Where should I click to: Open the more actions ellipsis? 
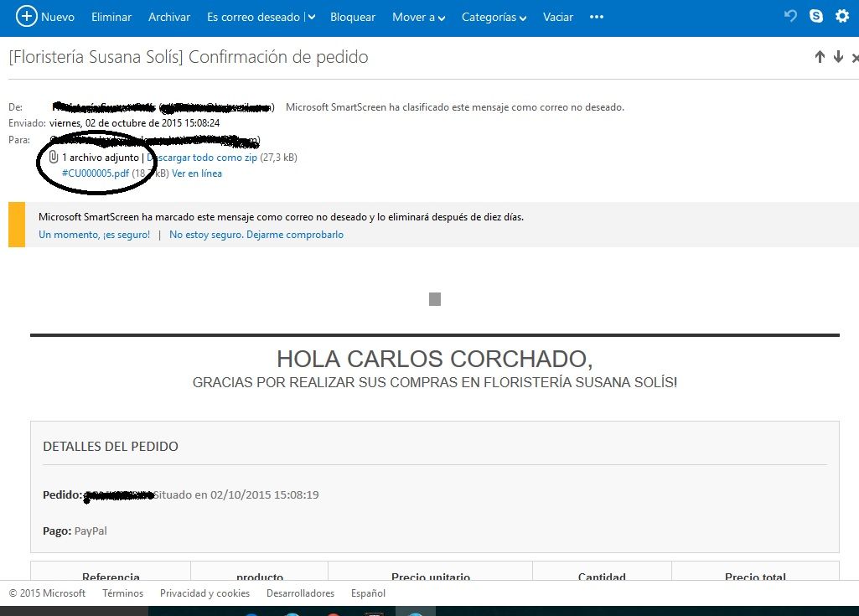pyautogui.click(x=597, y=17)
